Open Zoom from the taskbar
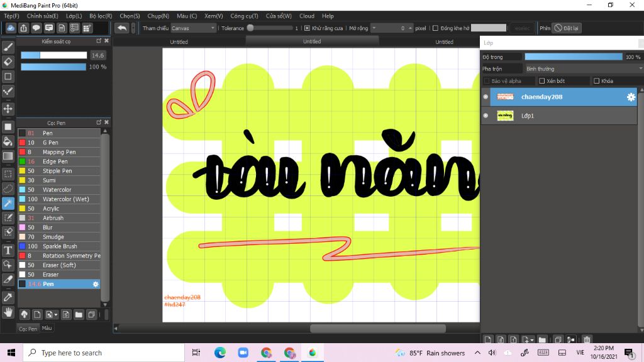Viewport: 644px width, 362px height. coord(243,353)
